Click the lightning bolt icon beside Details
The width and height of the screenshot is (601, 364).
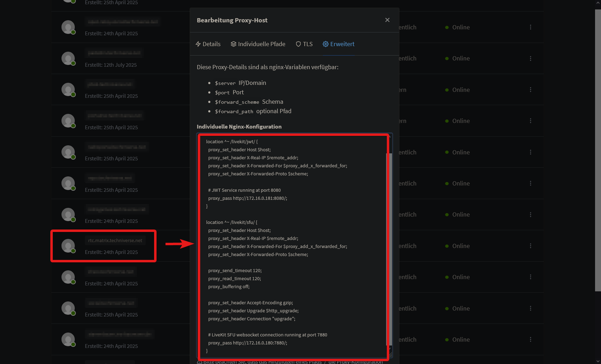[x=198, y=44]
